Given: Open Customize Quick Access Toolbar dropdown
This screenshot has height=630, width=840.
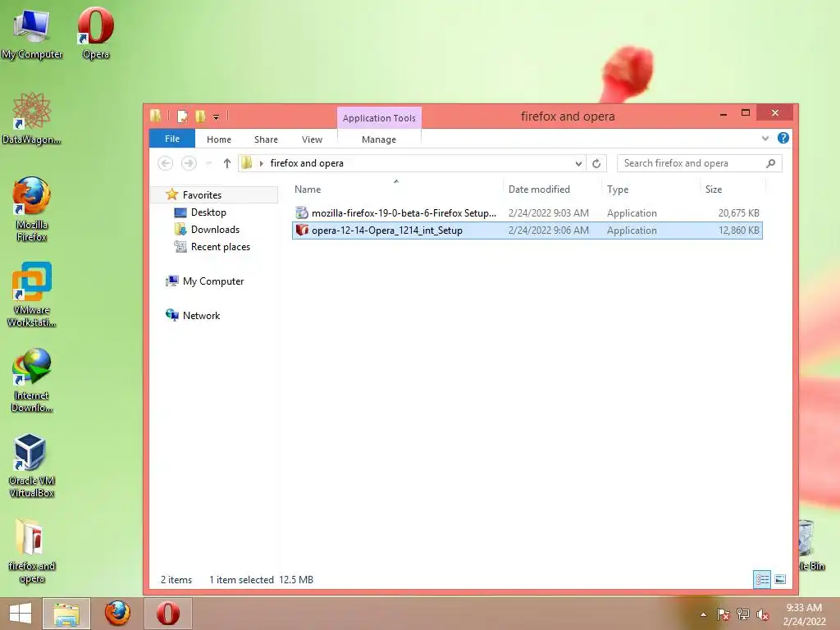Looking at the screenshot, I should click(x=216, y=116).
